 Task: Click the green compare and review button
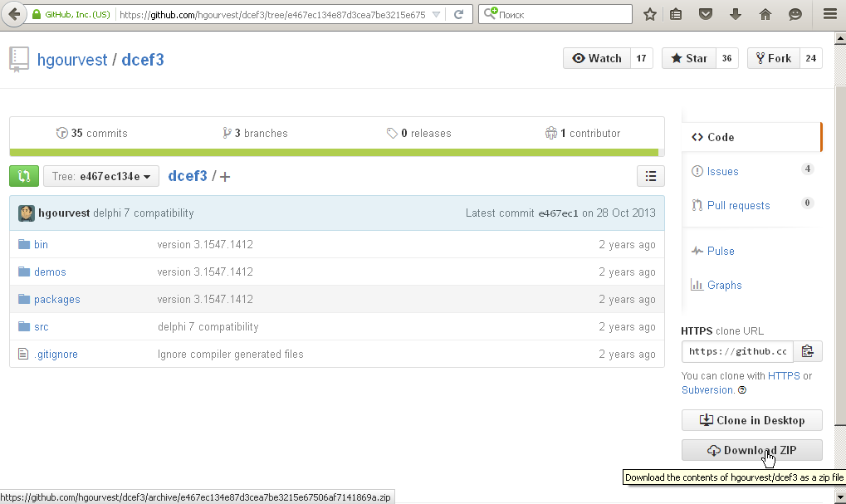tap(24, 176)
